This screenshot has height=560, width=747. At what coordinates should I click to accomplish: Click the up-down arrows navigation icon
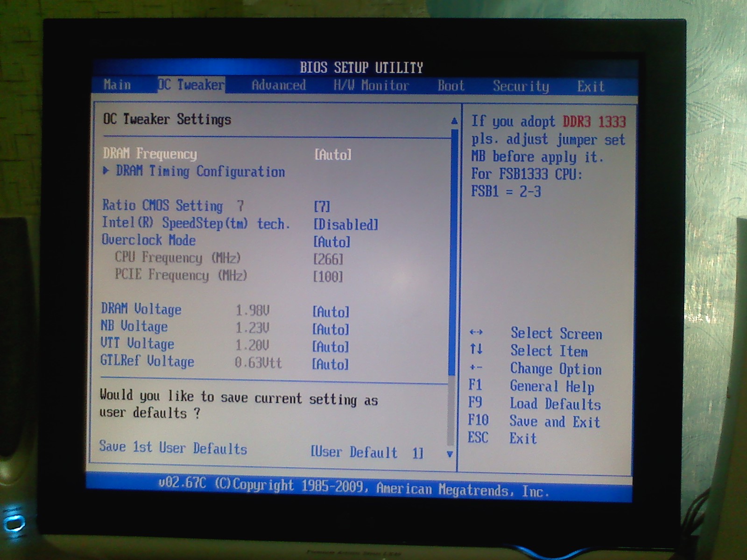(476, 349)
